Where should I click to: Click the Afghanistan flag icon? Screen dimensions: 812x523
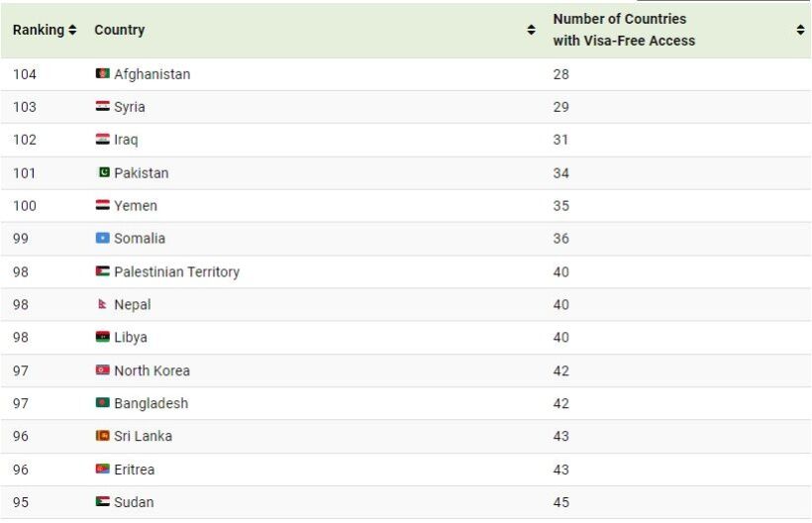pyautogui.click(x=102, y=74)
